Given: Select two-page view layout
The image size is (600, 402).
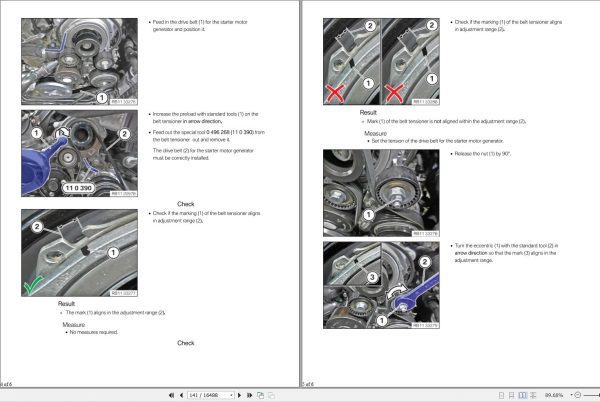Looking at the screenshot, I should click(x=522, y=395).
